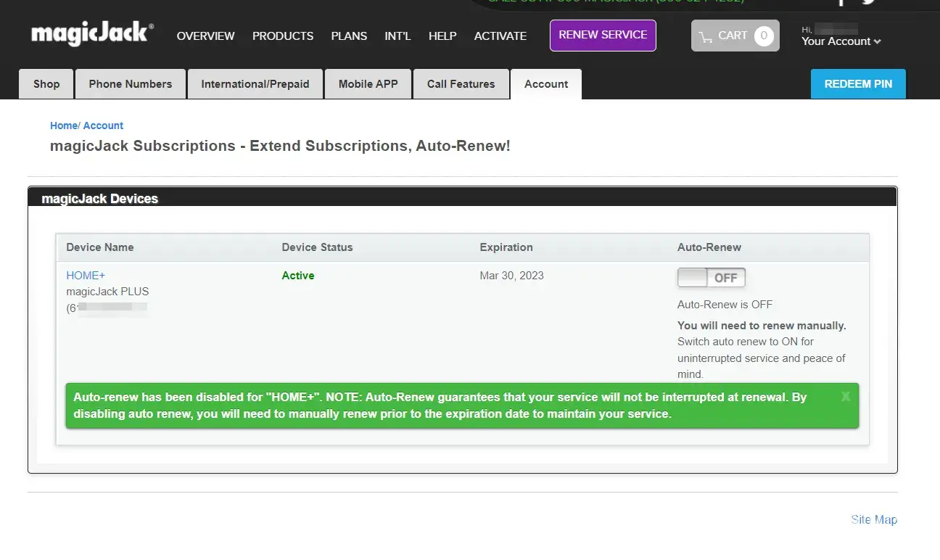Open the International/Prepaid tab
940x560 pixels.
pos(255,84)
